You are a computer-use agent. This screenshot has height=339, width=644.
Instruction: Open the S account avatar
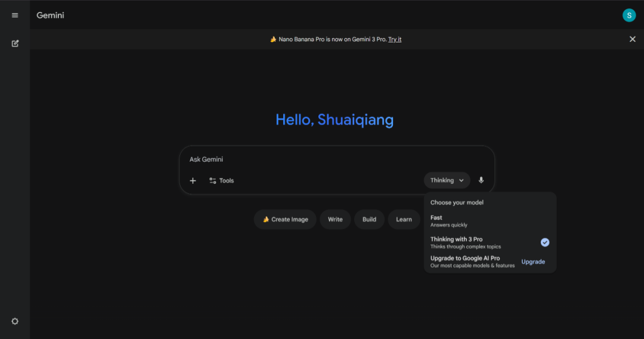[x=629, y=15]
